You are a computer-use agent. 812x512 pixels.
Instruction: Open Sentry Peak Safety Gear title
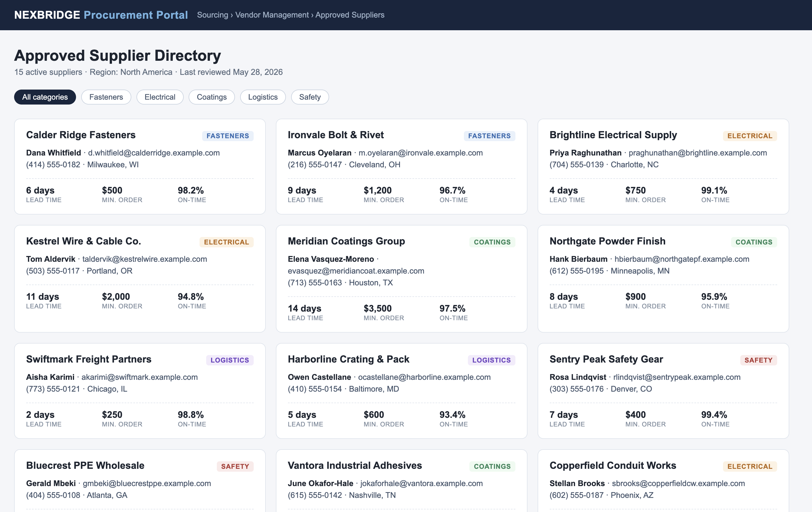point(606,359)
